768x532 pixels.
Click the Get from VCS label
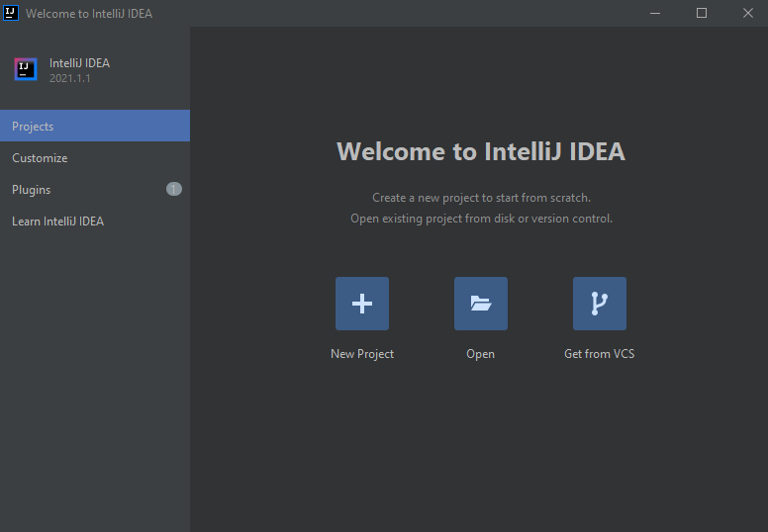click(x=600, y=354)
